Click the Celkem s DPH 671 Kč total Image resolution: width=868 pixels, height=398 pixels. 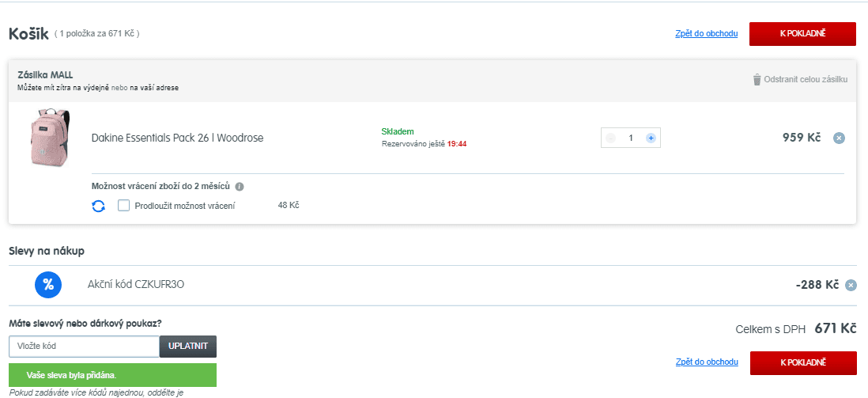click(796, 328)
